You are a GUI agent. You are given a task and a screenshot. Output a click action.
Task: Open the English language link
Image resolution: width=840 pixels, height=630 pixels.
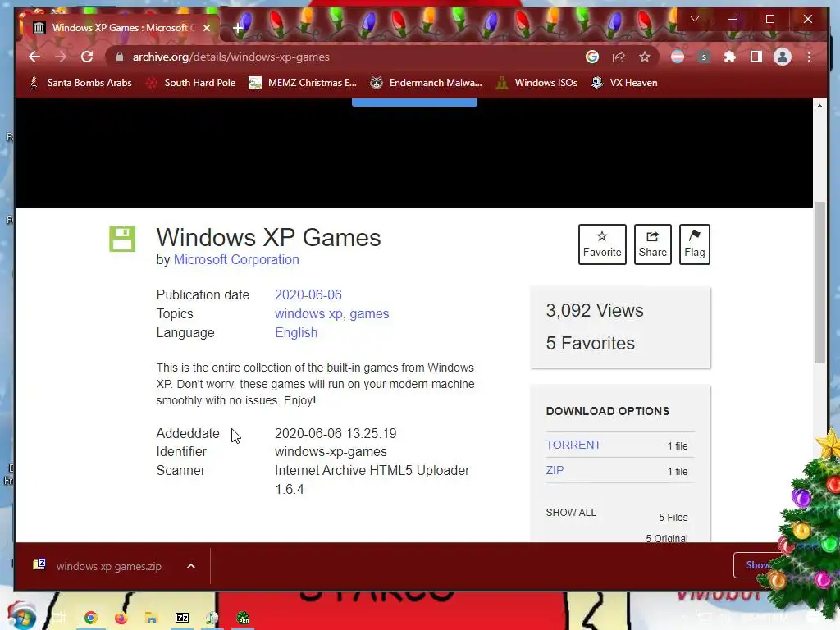pyautogui.click(x=296, y=333)
